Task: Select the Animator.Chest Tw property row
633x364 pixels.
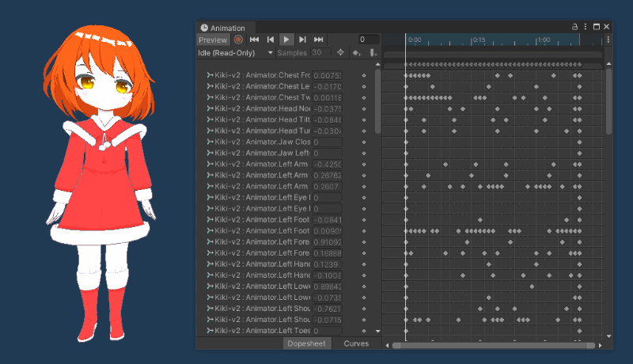Action: click(286, 97)
